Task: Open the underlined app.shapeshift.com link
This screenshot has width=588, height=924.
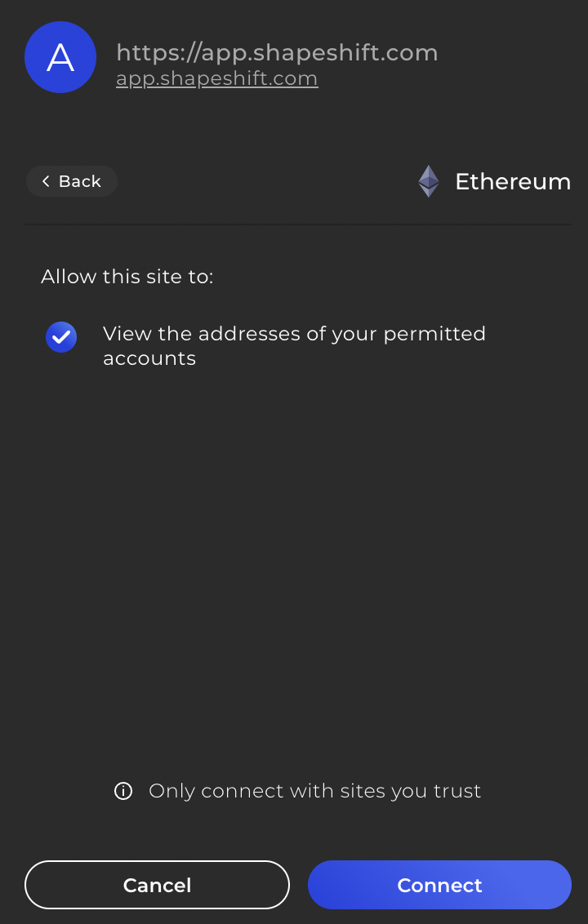Action: [x=217, y=78]
